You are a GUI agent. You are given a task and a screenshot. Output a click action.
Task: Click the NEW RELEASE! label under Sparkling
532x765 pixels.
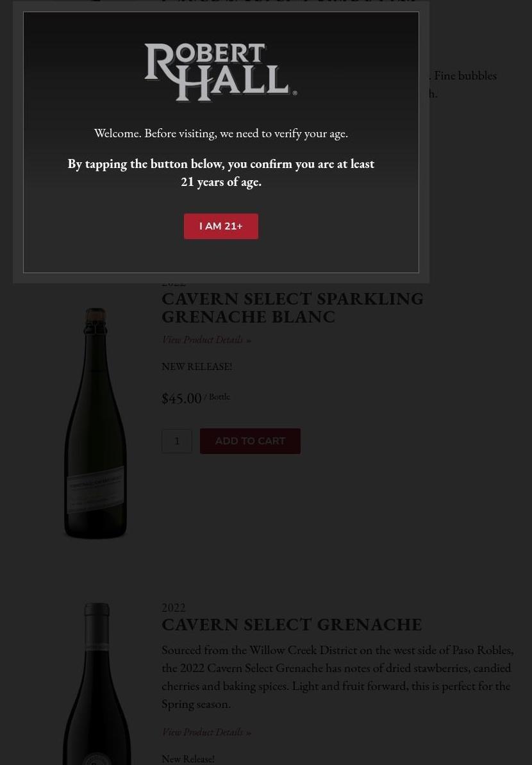[x=197, y=367]
